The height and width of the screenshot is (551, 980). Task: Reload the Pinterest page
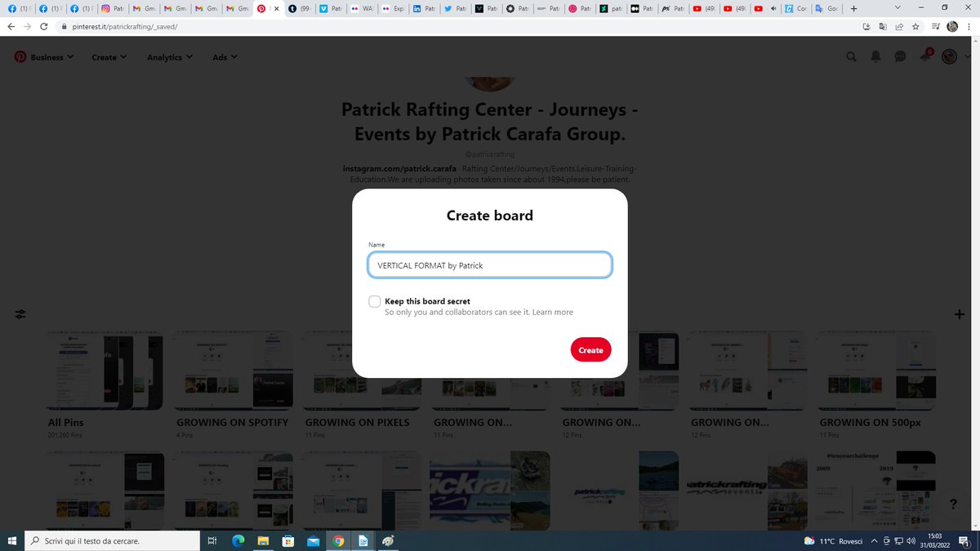tap(43, 26)
